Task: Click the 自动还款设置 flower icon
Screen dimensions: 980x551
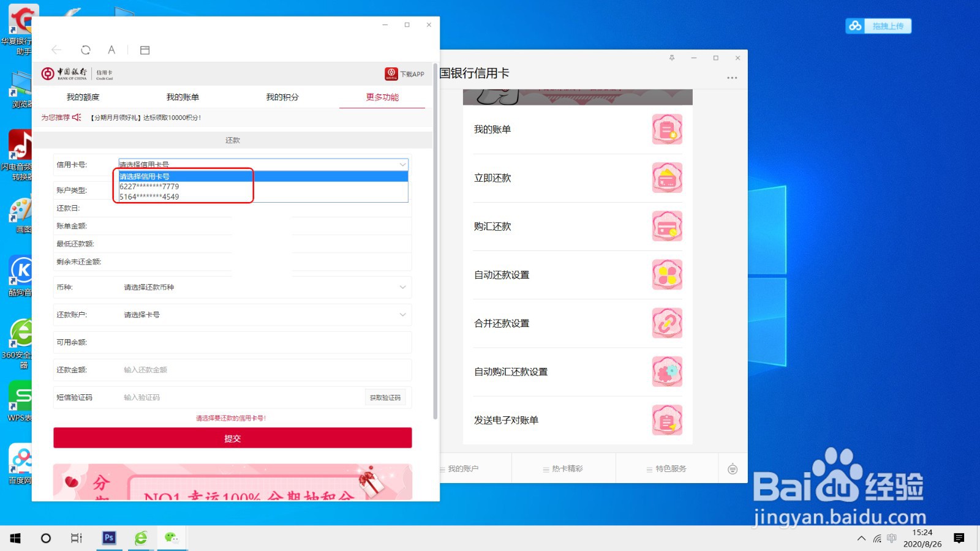Action: 667,275
